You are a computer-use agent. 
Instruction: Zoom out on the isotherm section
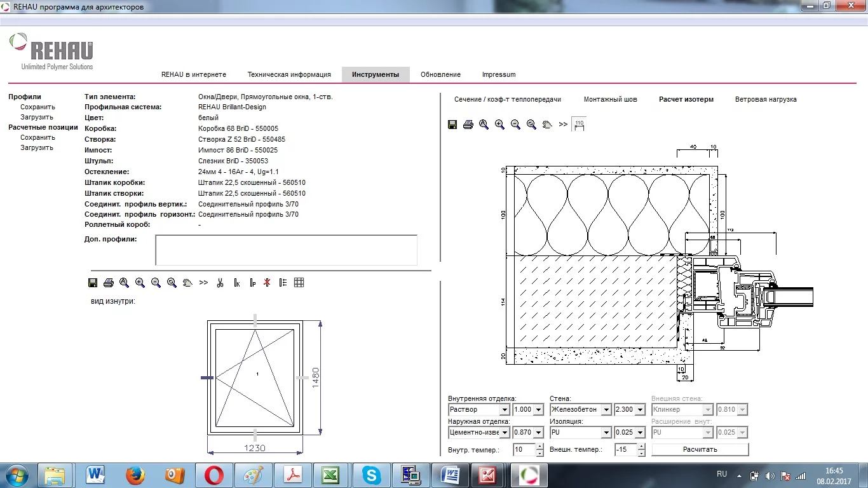(515, 125)
